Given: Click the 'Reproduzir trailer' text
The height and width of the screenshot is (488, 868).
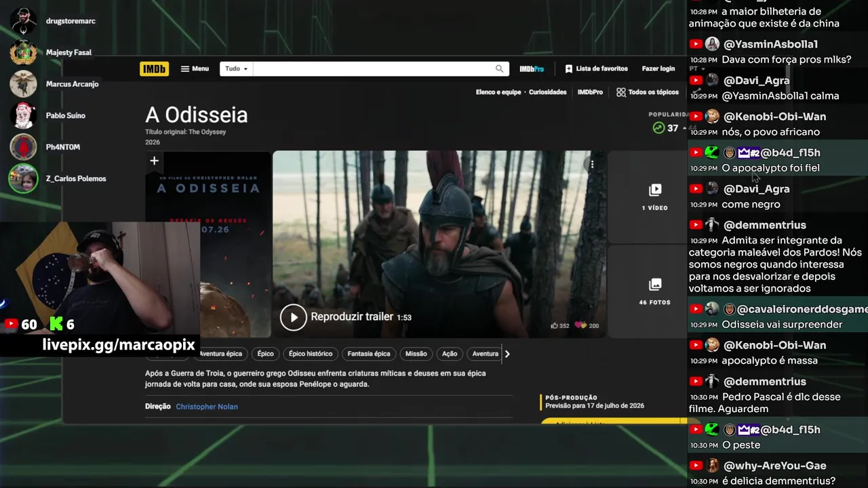Looking at the screenshot, I should click(x=352, y=317).
